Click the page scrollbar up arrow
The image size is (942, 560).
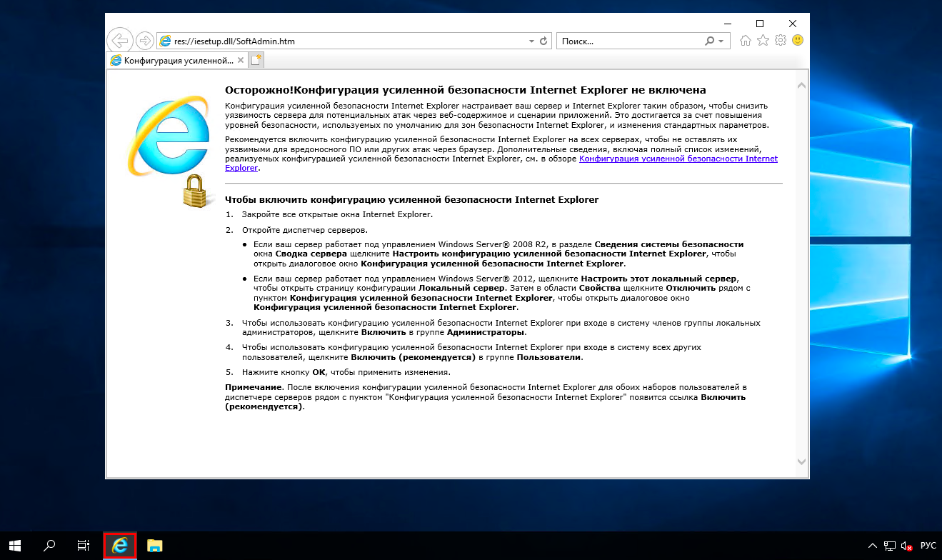coord(801,86)
